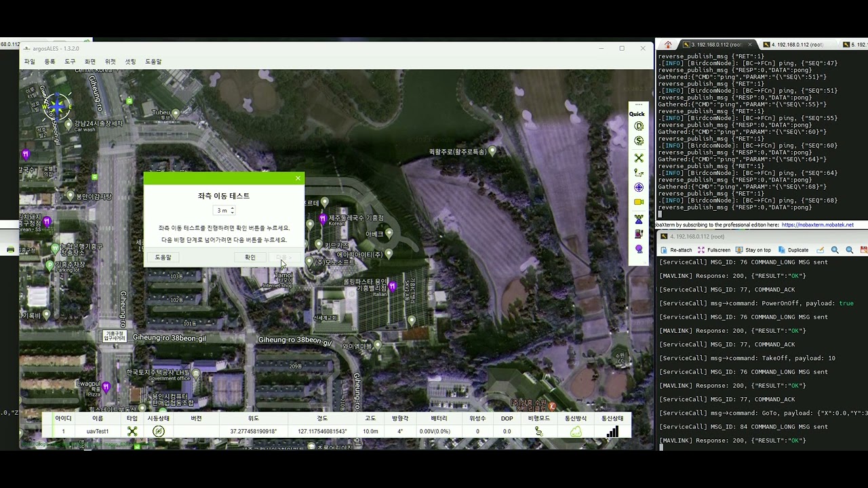This screenshot has width=868, height=488.
Task: Click the 퀵할주로(활주로득송) map marker
Action: click(492, 151)
